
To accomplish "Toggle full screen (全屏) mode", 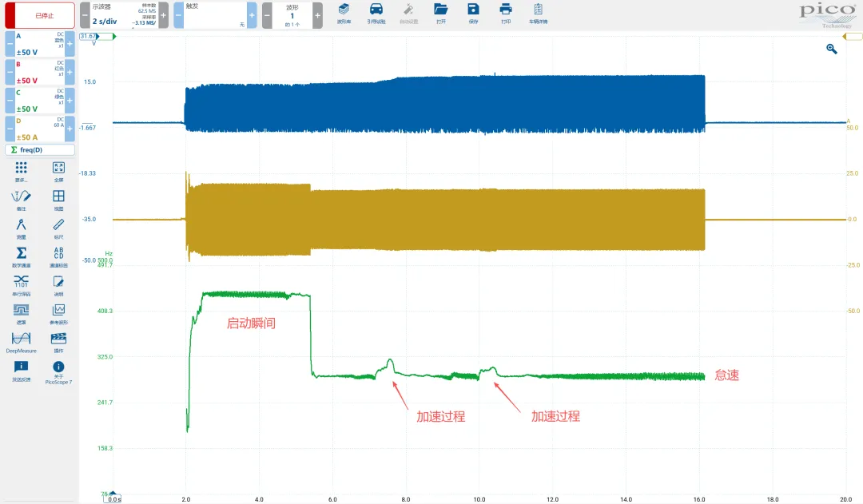I will point(58,169).
